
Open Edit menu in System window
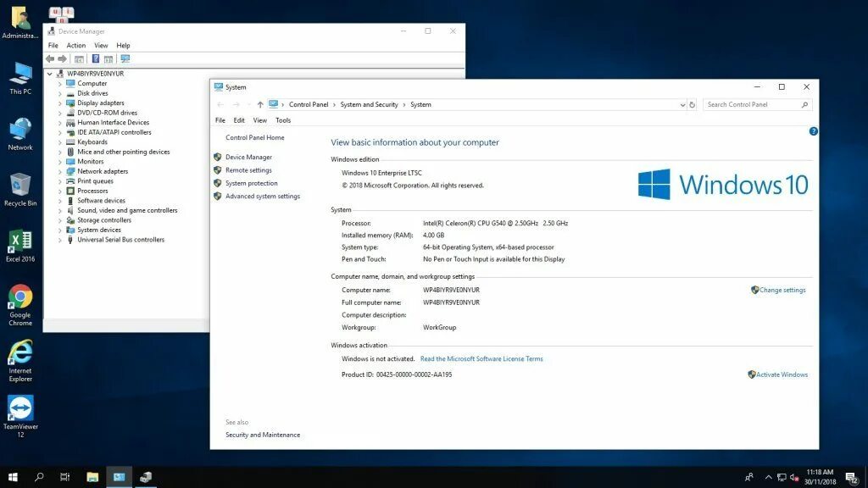238,120
